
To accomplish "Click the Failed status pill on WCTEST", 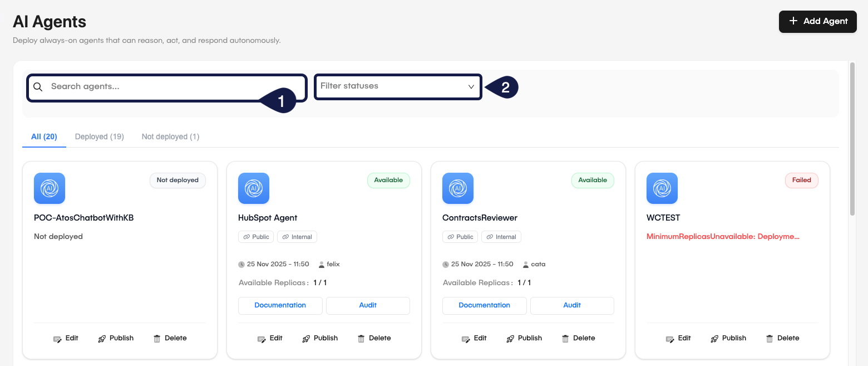I will 801,180.
